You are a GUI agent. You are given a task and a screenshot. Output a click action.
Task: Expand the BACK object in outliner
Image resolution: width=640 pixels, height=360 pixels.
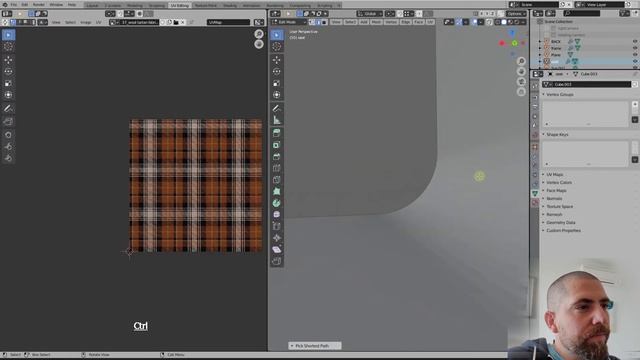pos(540,41)
